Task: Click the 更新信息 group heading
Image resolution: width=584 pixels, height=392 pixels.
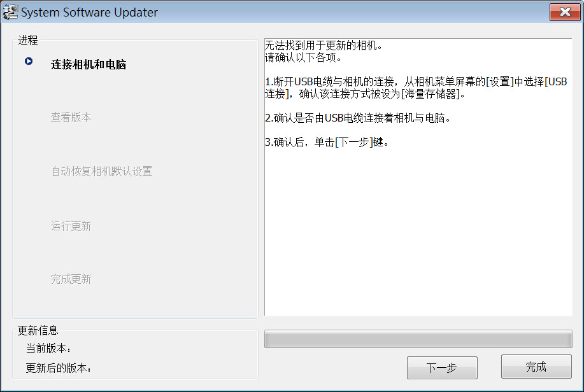Action: pyautogui.click(x=38, y=330)
